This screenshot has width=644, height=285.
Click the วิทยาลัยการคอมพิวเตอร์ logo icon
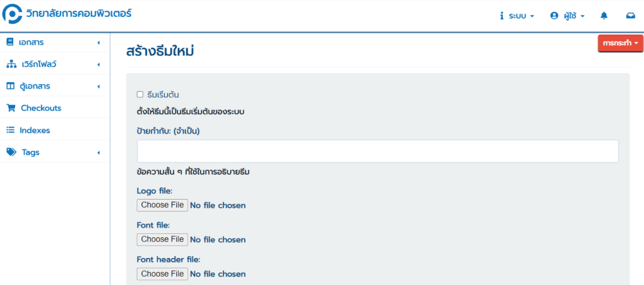[x=12, y=14]
